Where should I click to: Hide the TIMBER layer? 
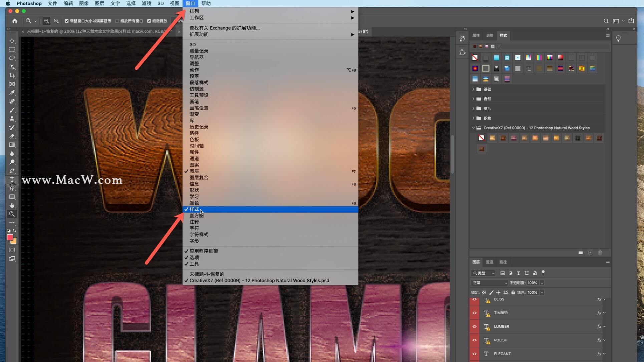(474, 313)
